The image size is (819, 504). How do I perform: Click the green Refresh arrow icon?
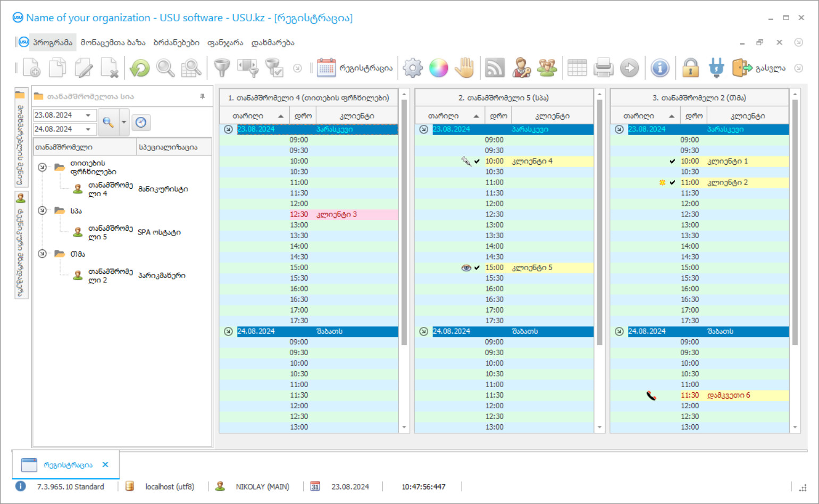coord(140,68)
